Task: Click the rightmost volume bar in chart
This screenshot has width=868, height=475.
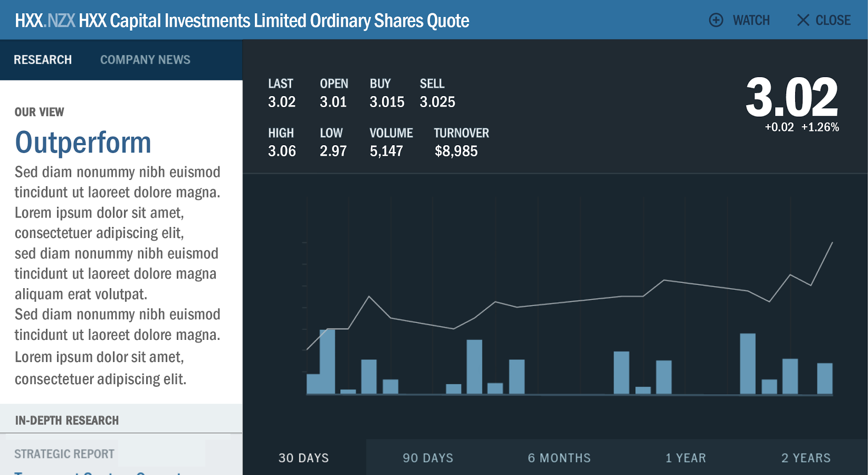Action: (x=825, y=378)
